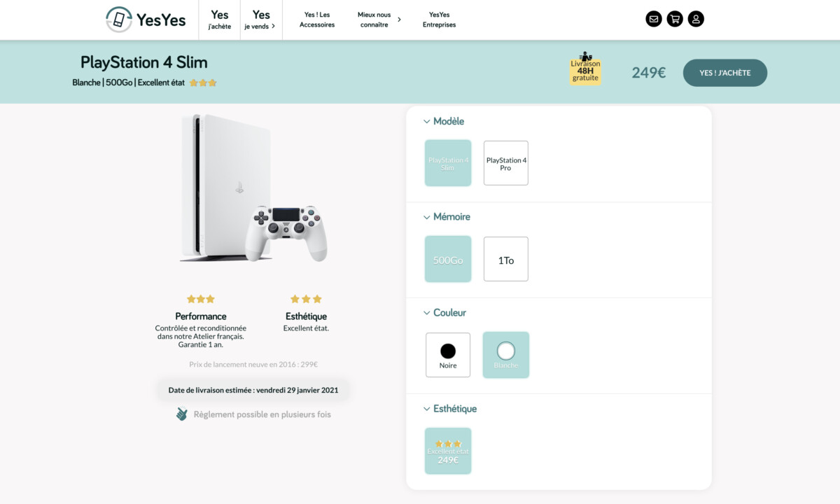Collapse the Modèle section

pos(427,121)
